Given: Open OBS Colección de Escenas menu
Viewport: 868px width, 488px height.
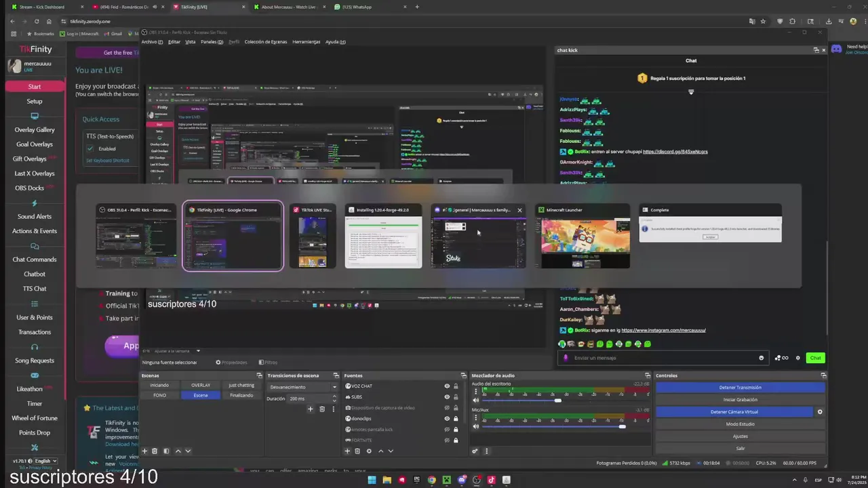Looking at the screenshot, I should click(266, 42).
